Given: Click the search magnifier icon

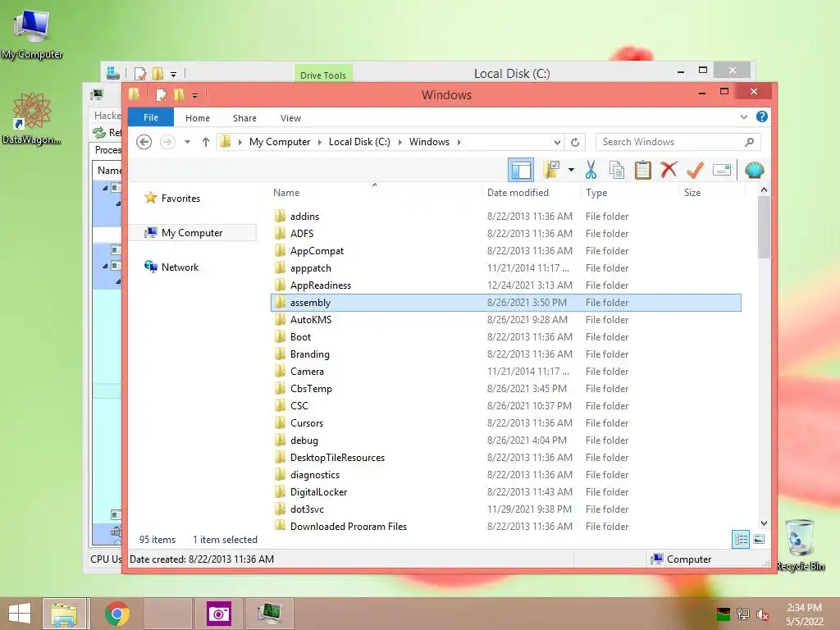Looking at the screenshot, I should click(749, 142).
